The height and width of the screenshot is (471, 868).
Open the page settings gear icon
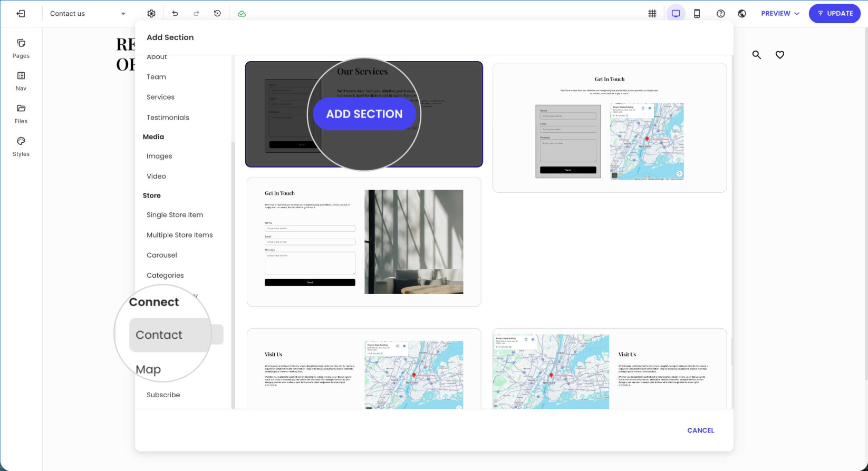(151, 14)
